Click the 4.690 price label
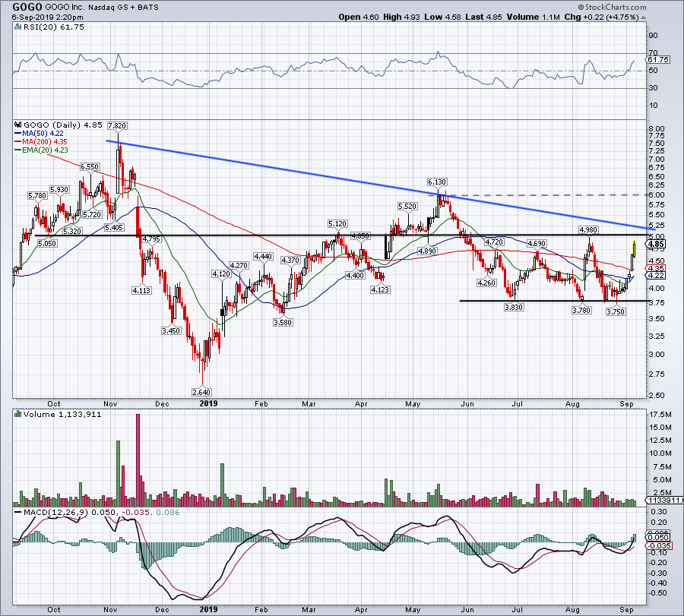 537,244
